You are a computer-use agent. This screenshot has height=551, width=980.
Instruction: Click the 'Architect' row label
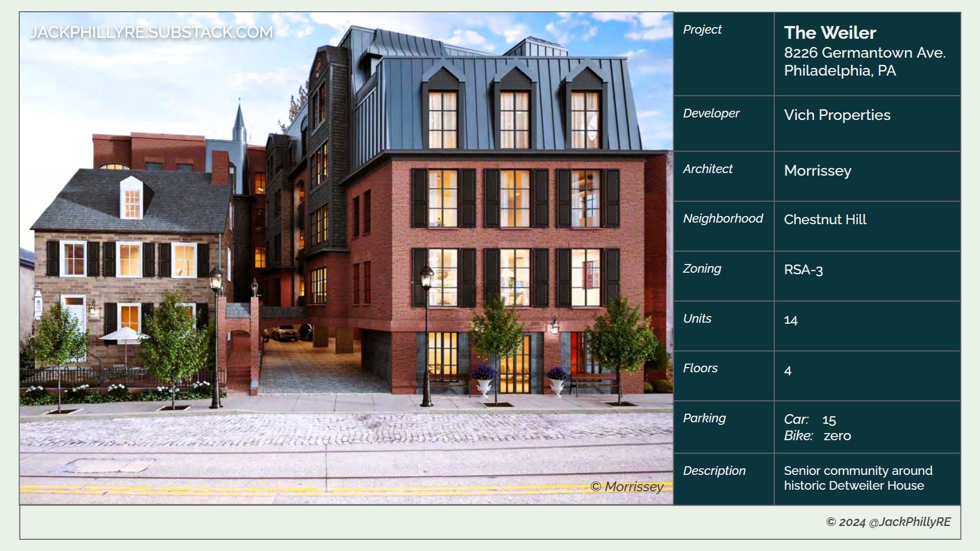(x=708, y=169)
